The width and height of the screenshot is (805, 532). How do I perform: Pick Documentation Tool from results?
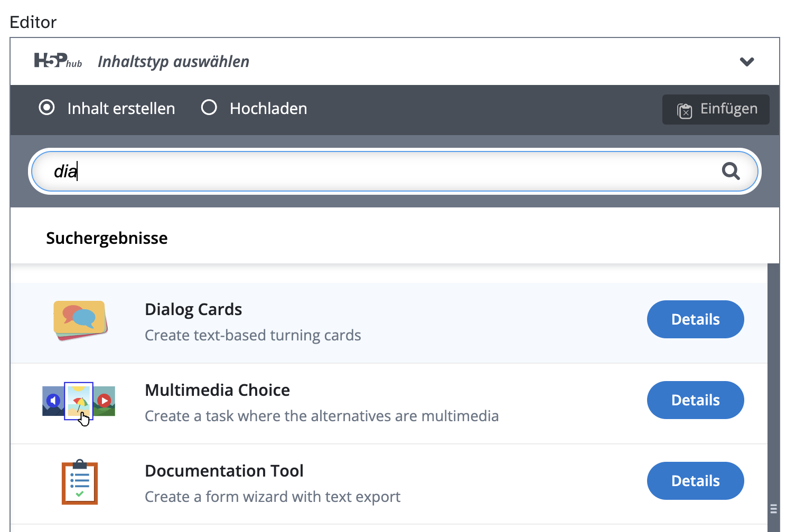click(x=224, y=471)
